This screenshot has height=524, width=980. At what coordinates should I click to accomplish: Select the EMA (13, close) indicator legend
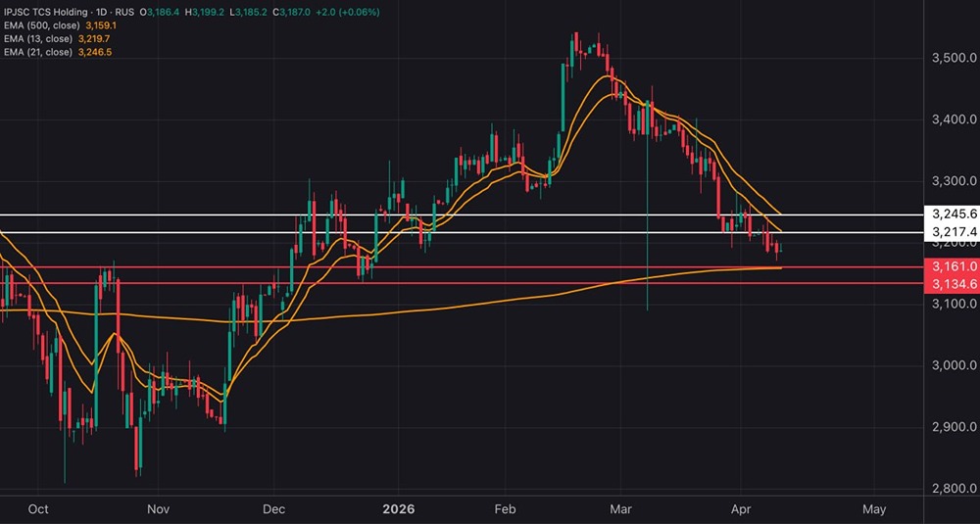(38, 39)
